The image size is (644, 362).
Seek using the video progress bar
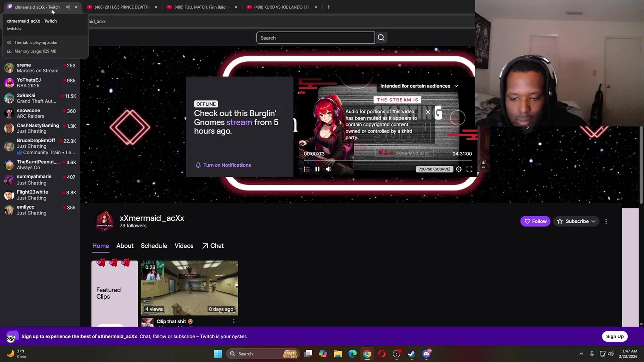pos(388,160)
